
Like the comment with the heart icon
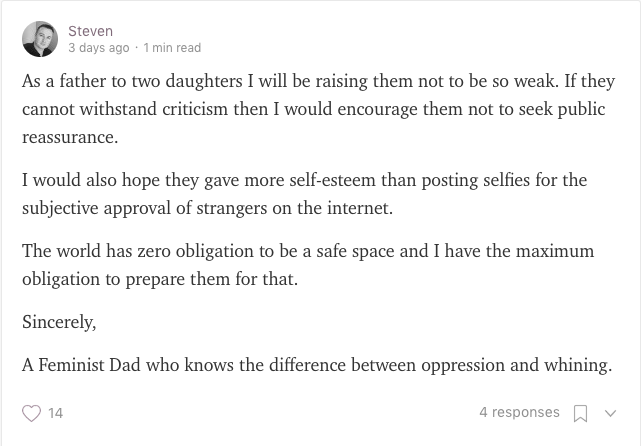pos(32,413)
